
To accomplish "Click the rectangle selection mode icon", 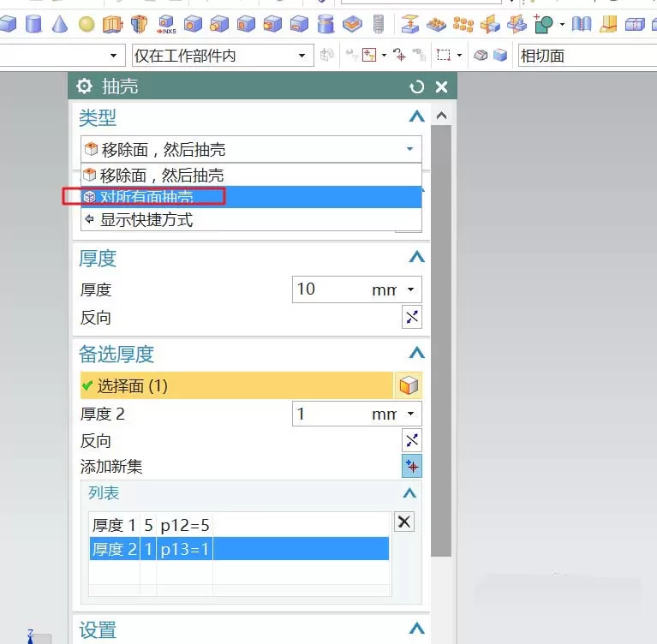I will pyautogui.click(x=444, y=55).
